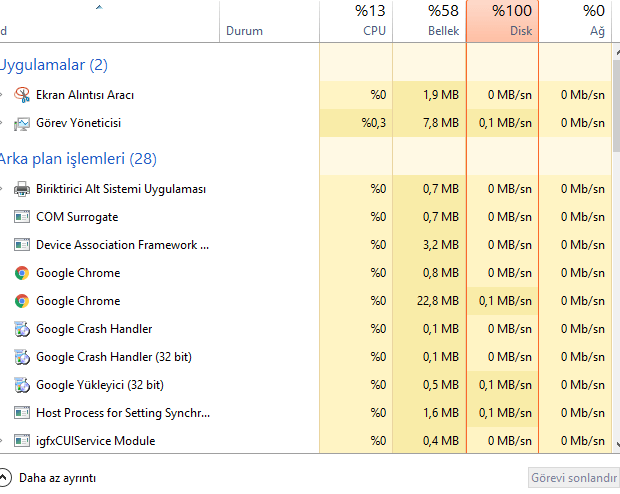Click the igfxCUIService Module icon
The image size is (620, 494).
coord(22,441)
